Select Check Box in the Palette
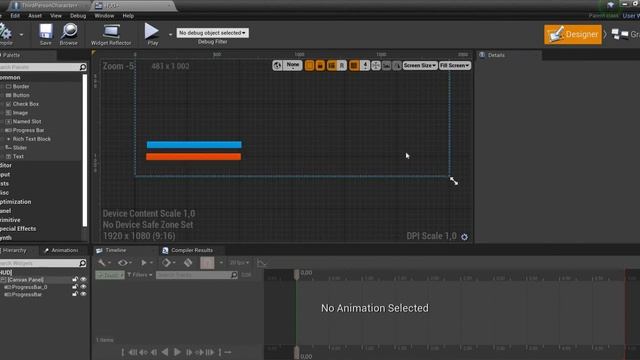Image resolution: width=640 pixels, height=360 pixels. [25, 104]
